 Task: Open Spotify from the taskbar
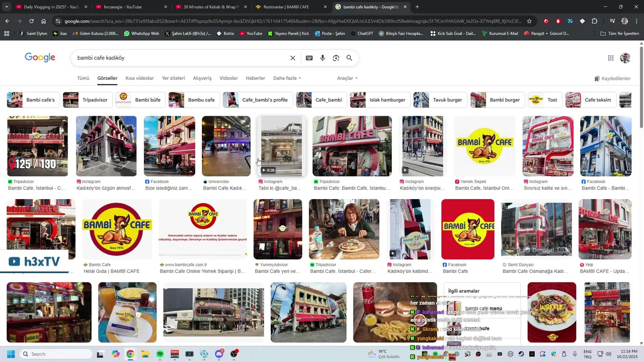click(x=160, y=354)
